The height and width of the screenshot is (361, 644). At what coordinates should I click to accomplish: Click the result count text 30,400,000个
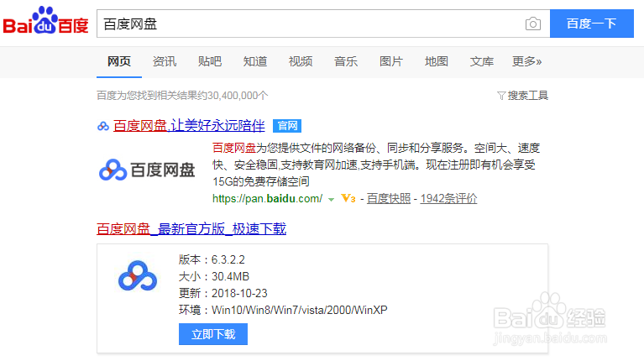pyautogui.click(x=238, y=96)
